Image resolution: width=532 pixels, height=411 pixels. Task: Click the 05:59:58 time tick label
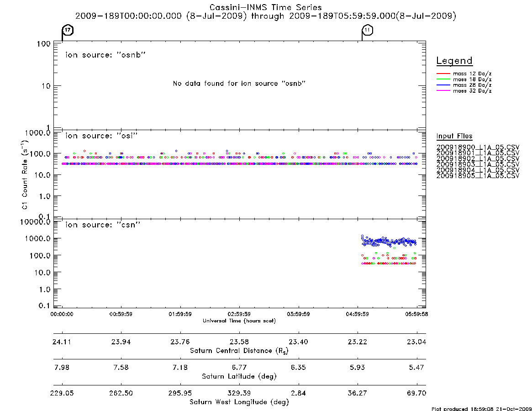tap(416, 314)
